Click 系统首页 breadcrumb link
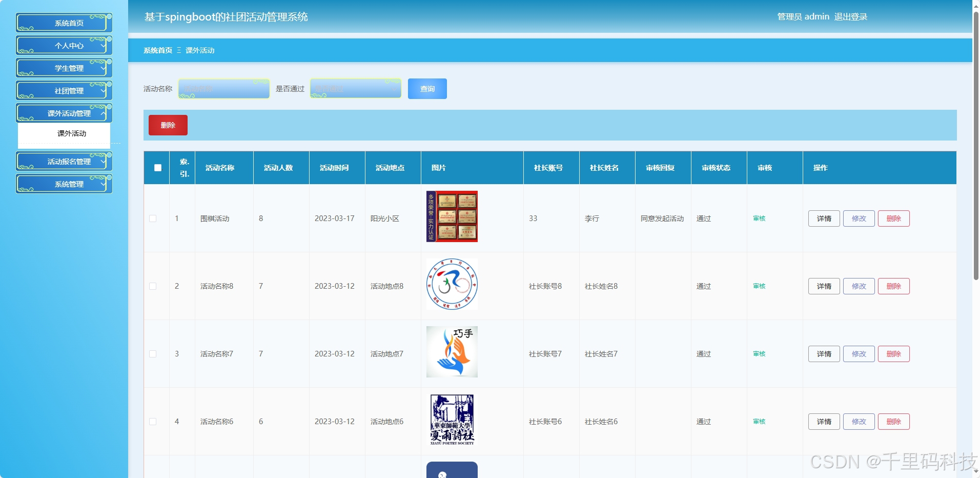The height and width of the screenshot is (478, 980). [x=158, y=50]
